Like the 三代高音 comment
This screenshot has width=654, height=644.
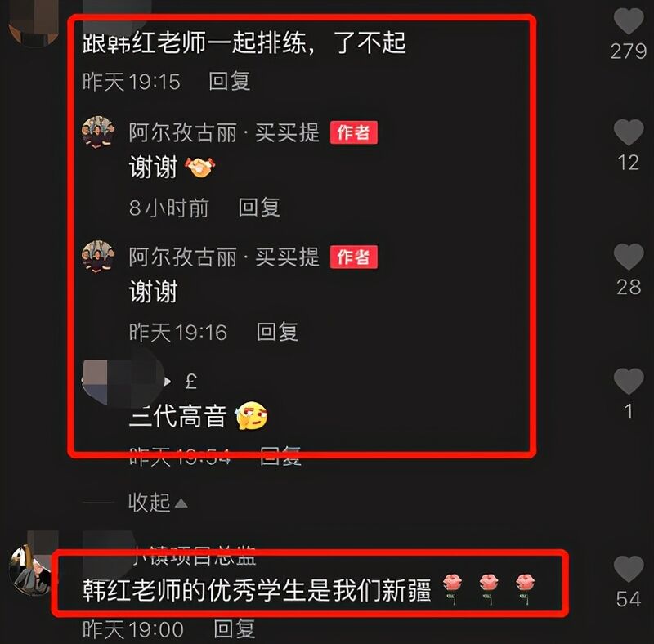(x=629, y=381)
